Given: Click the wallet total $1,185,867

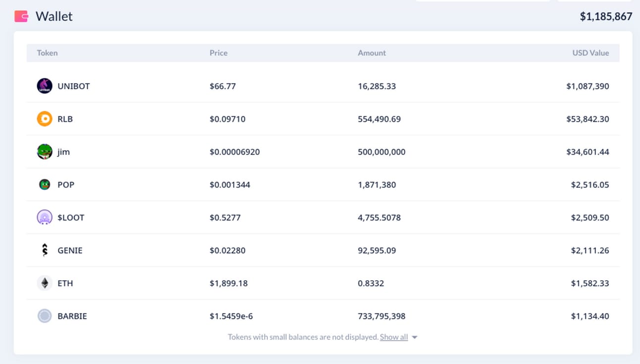Looking at the screenshot, I should coord(606,16).
